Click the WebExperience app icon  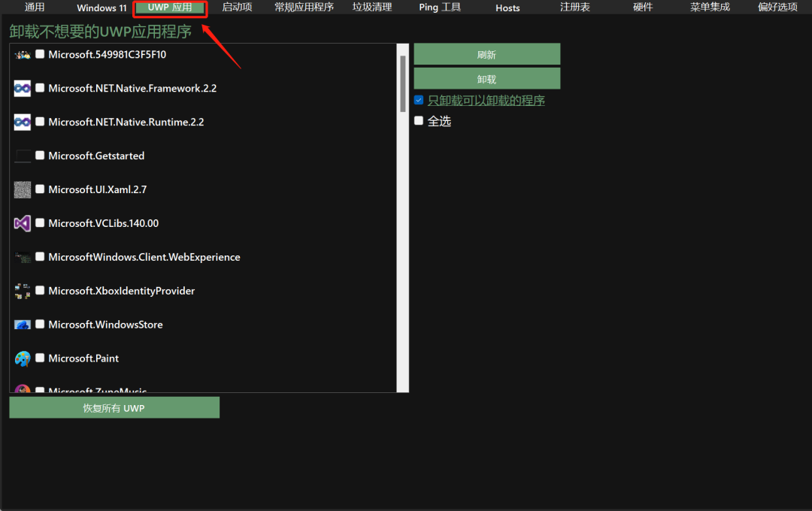coord(23,257)
